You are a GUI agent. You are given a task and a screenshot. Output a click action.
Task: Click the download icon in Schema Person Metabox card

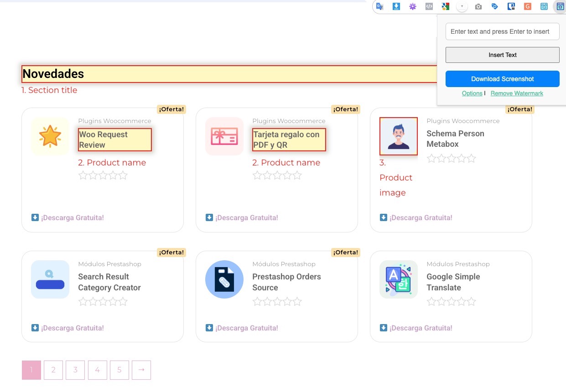click(x=384, y=217)
